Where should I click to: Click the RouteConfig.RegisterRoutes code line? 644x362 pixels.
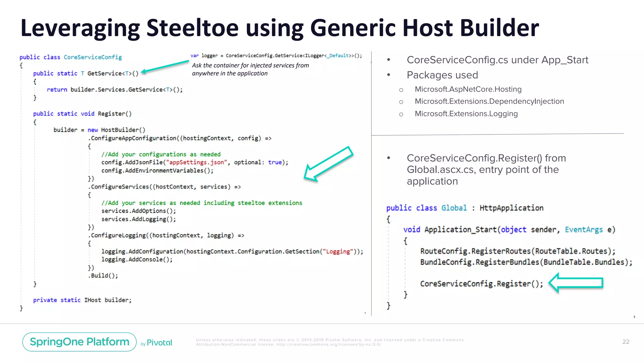coord(518,251)
